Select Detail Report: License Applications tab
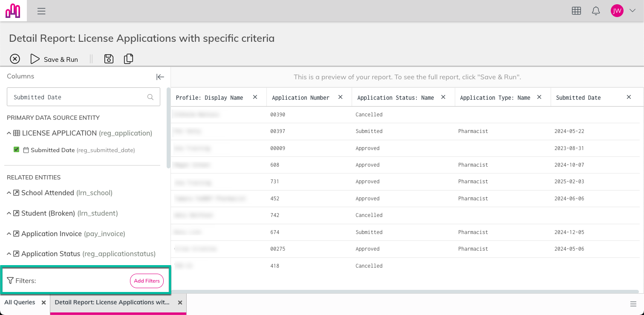The height and width of the screenshot is (315, 644). tap(112, 302)
